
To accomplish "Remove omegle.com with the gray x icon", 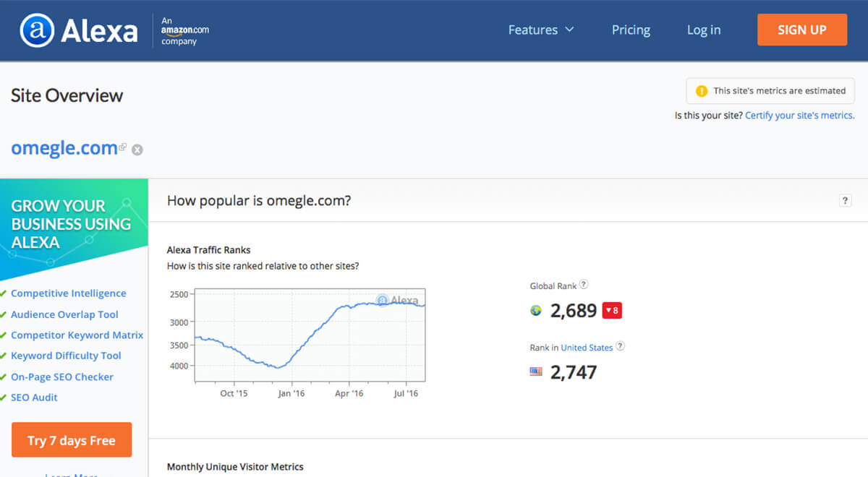I will 137,150.
